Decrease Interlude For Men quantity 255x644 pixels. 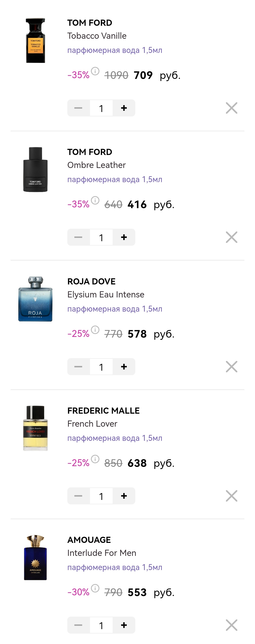coord(78,625)
